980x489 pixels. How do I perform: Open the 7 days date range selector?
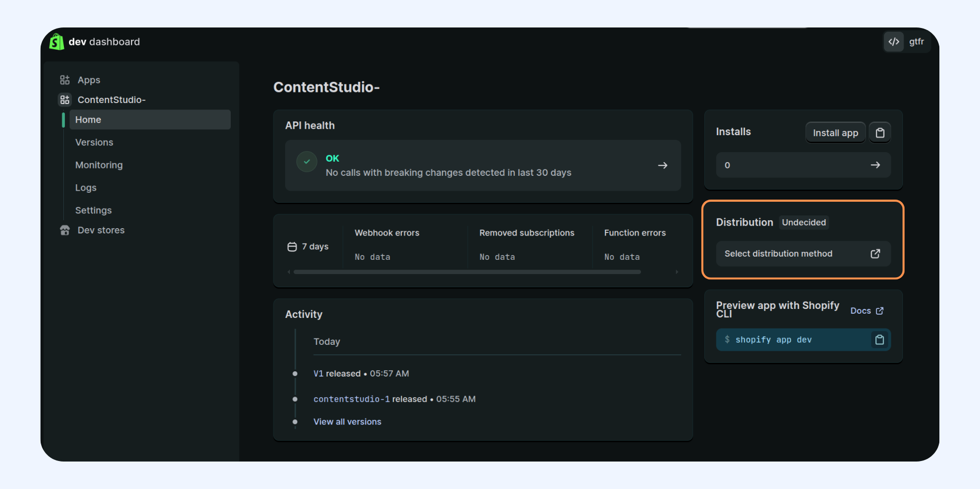click(x=308, y=247)
